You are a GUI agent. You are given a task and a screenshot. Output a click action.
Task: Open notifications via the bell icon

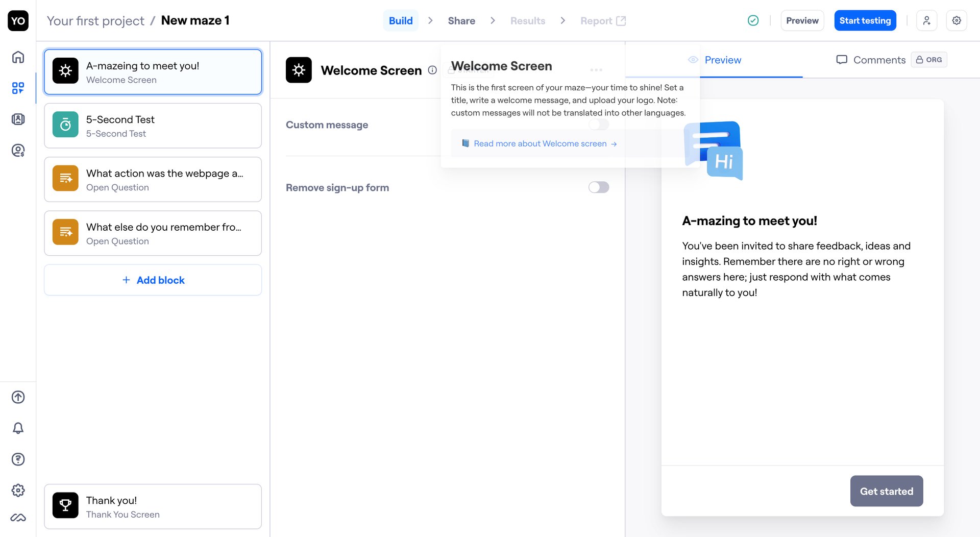[x=18, y=428]
